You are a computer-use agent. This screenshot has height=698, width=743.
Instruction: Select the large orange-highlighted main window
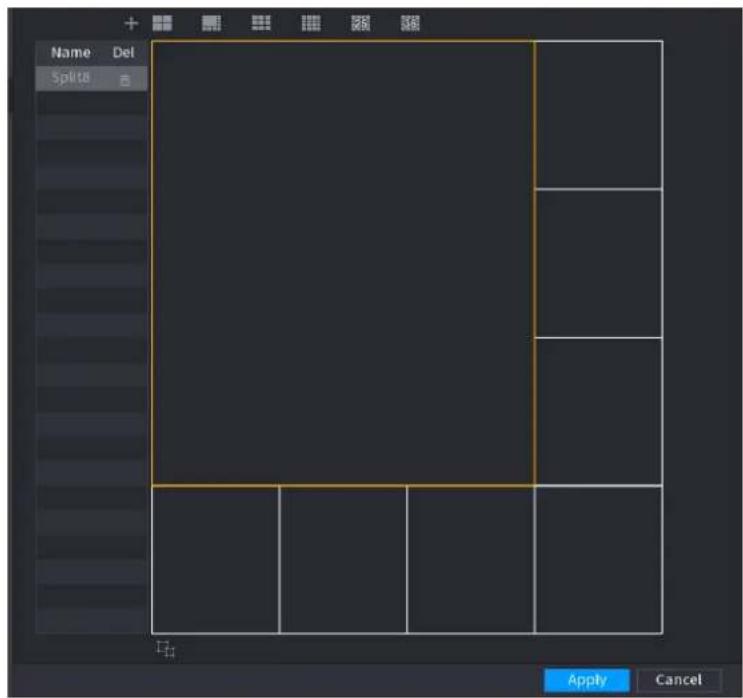(x=343, y=263)
